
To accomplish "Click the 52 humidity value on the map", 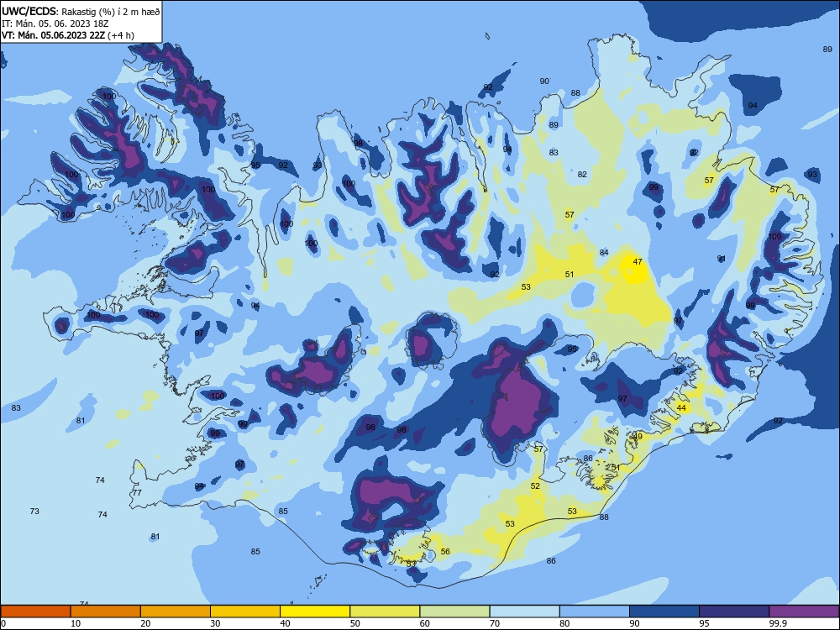I will pos(535,486).
